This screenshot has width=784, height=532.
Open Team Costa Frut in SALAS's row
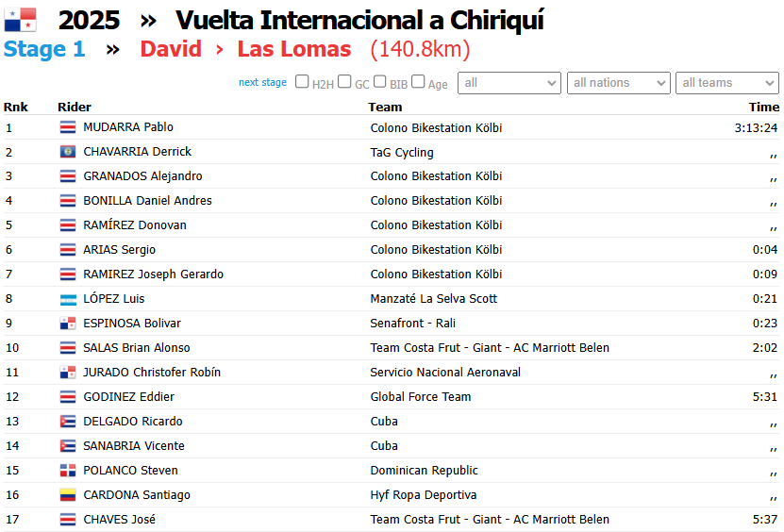tap(490, 347)
